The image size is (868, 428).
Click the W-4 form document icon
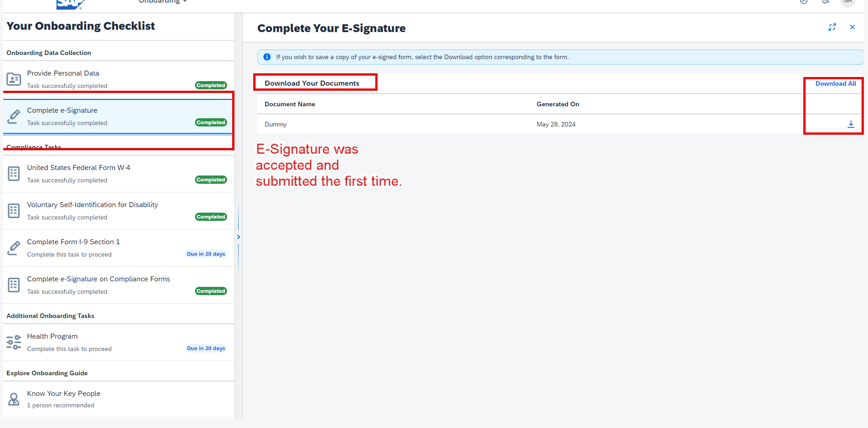coord(14,174)
